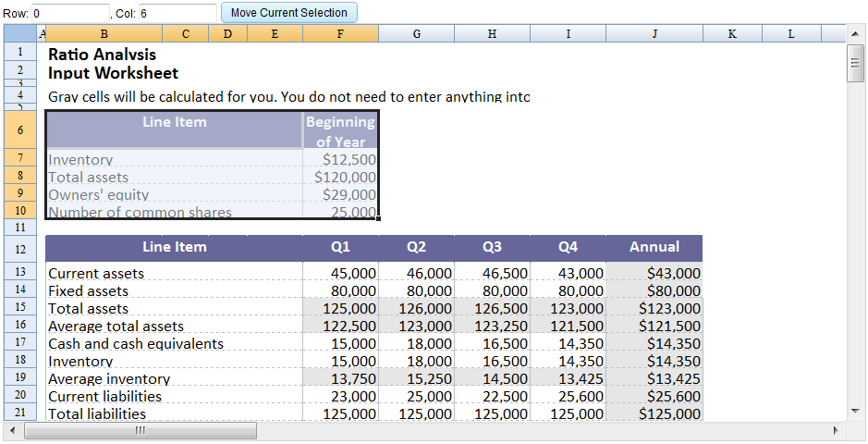Select column K header

coord(732,34)
